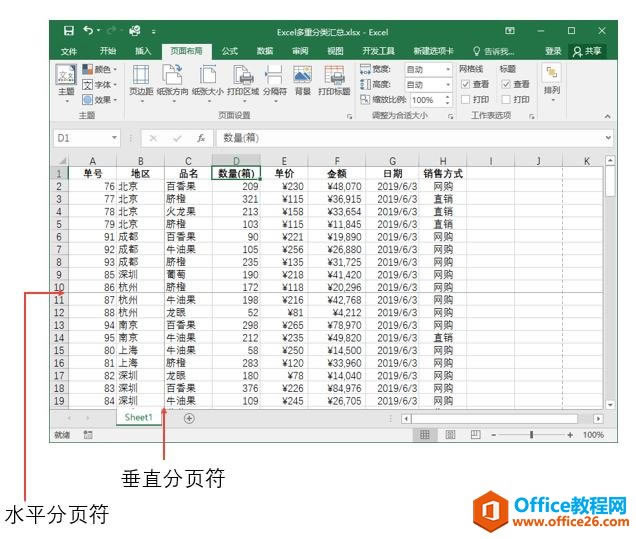Open the 字体 theme fonts dropdown
The height and width of the screenshot is (539, 636).
point(100,84)
